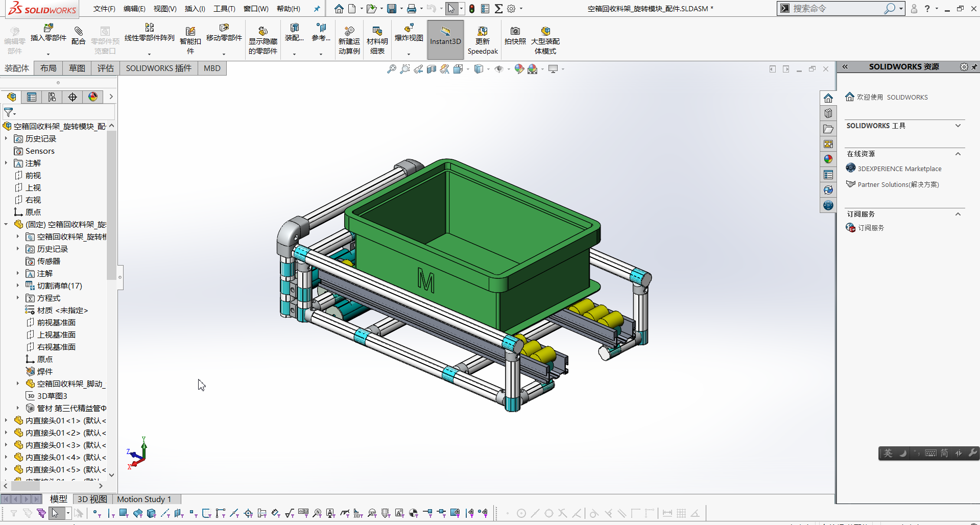Open the DisplayManager tab
This screenshot has height=525, width=980.
click(93, 97)
